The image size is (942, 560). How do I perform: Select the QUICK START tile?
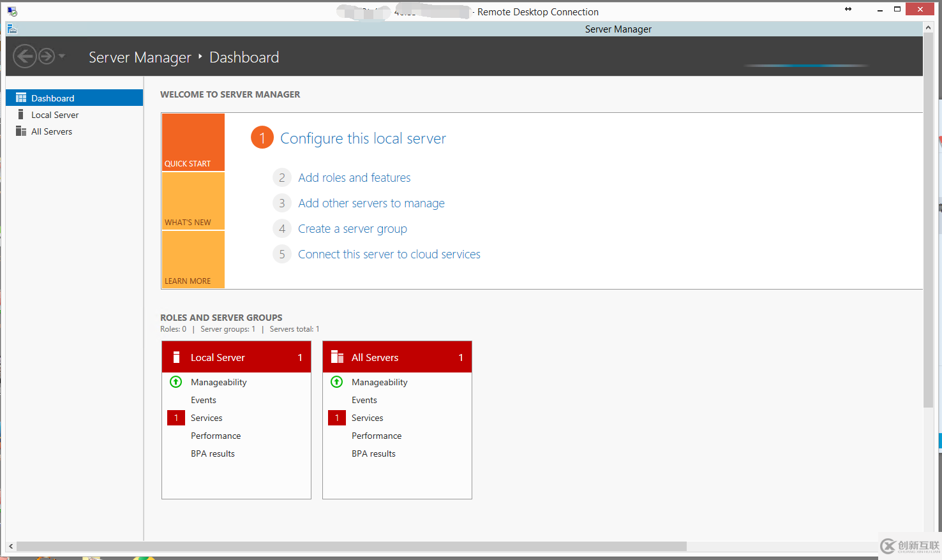[x=193, y=142]
